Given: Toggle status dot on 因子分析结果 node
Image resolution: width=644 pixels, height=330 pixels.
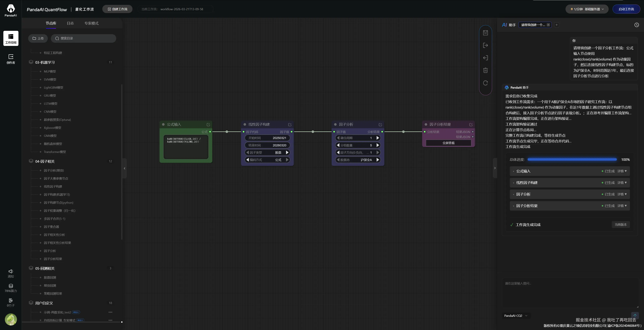Looking at the screenshot, I should coord(426,125).
